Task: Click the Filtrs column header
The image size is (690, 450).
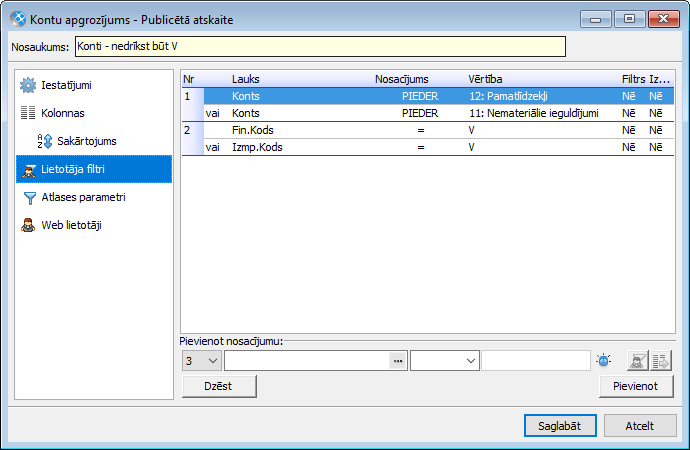Action: point(633,79)
